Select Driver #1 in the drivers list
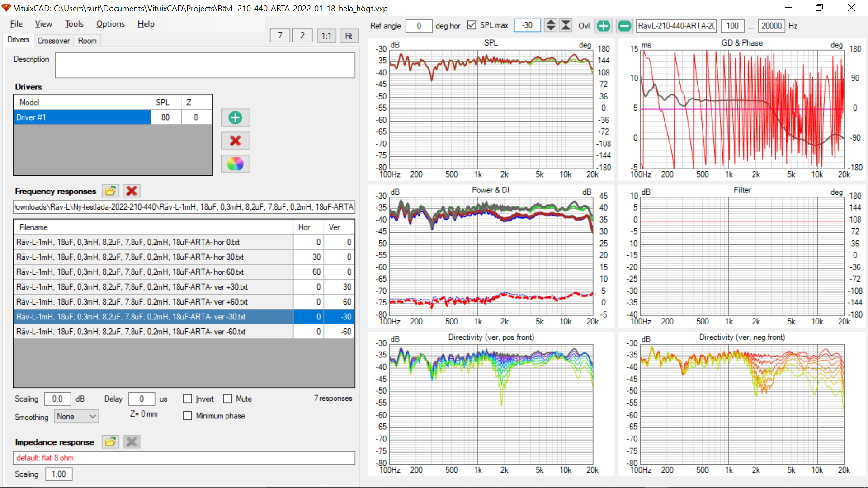 click(x=82, y=117)
